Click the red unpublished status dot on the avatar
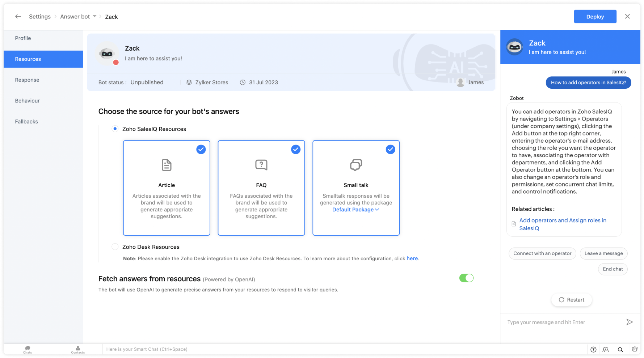The image size is (644, 358). [116, 62]
